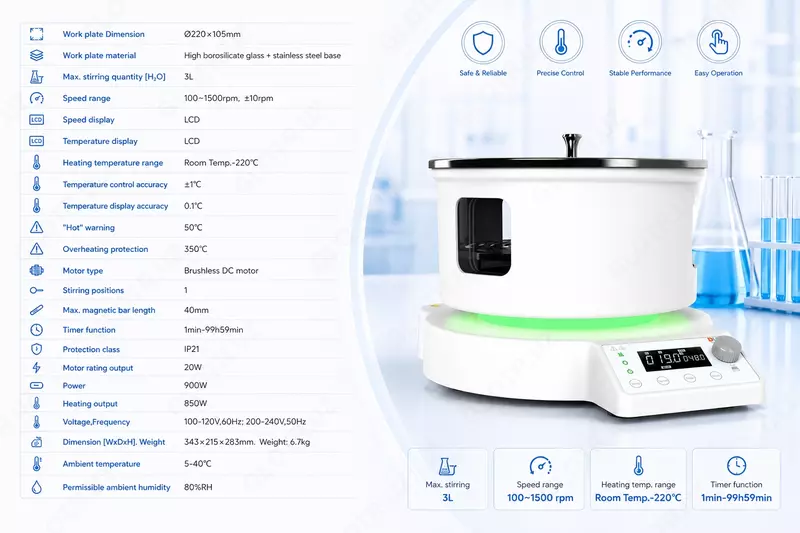Click the shield icon beside Protection class
This screenshot has height=533, width=800.
pyautogui.click(x=36, y=349)
